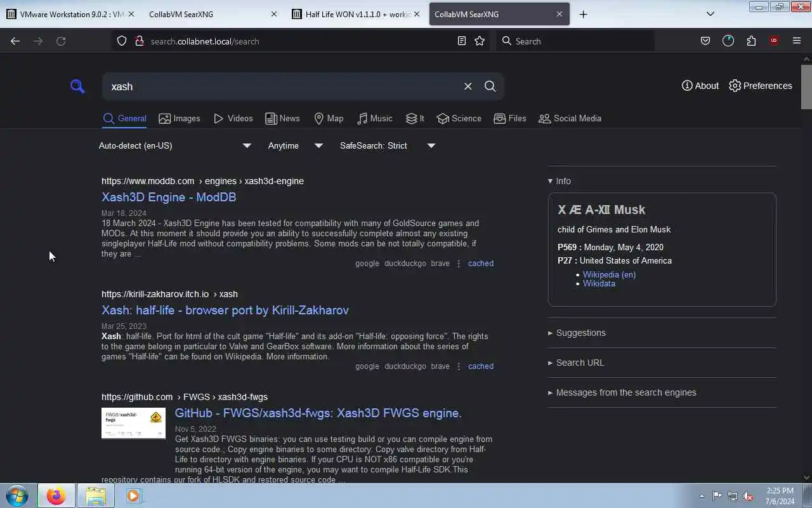
Task: Clear the search query with X icon
Action: coord(468,86)
